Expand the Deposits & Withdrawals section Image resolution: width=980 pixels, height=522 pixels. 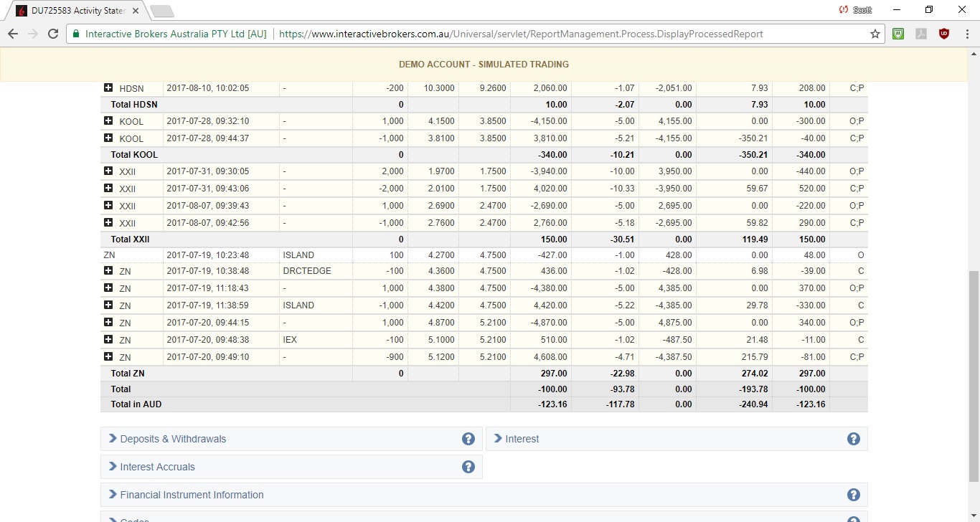(x=173, y=439)
